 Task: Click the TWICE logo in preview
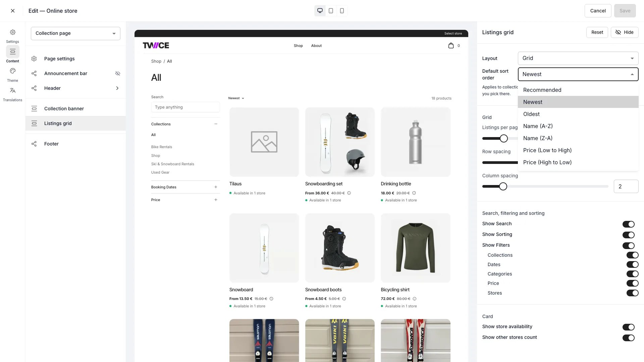coord(156,45)
